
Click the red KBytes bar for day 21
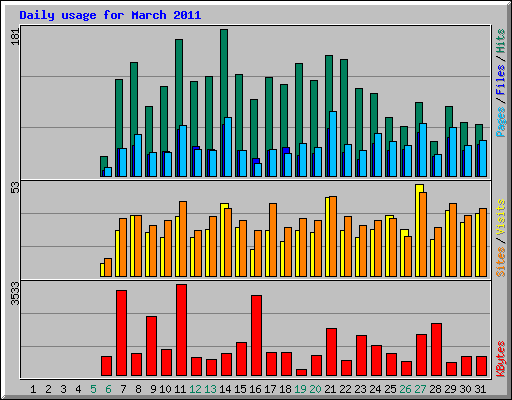coord(332,352)
